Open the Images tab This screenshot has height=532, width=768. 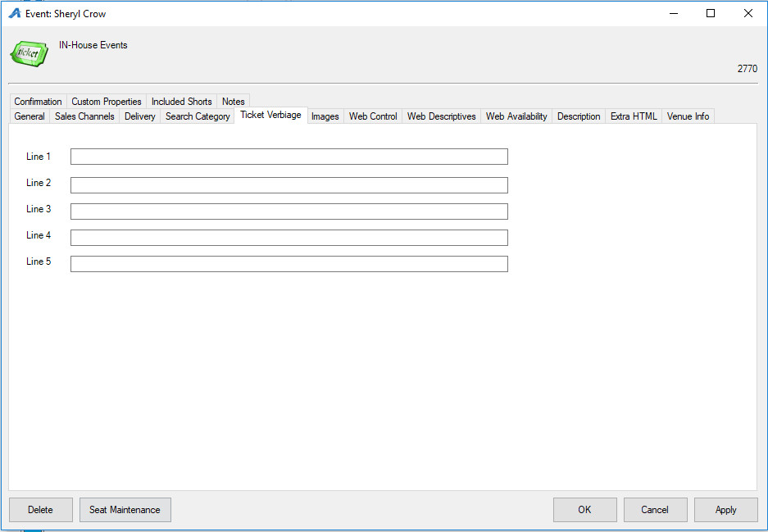pyautogui.click(x=325, y=116)
